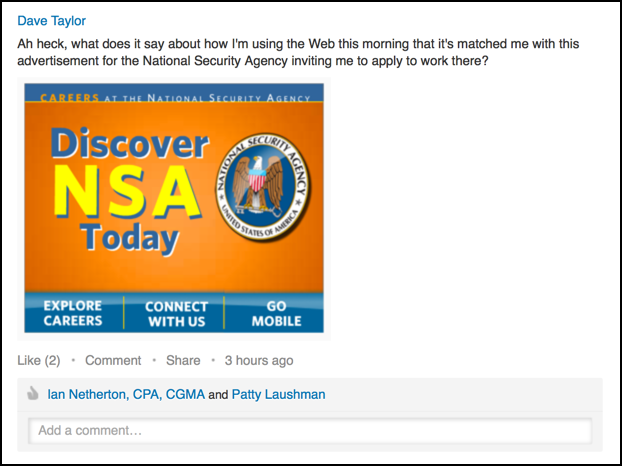Focus the 'Add a comment…' field
622x466 pixels.
click(x=310, y=430)
